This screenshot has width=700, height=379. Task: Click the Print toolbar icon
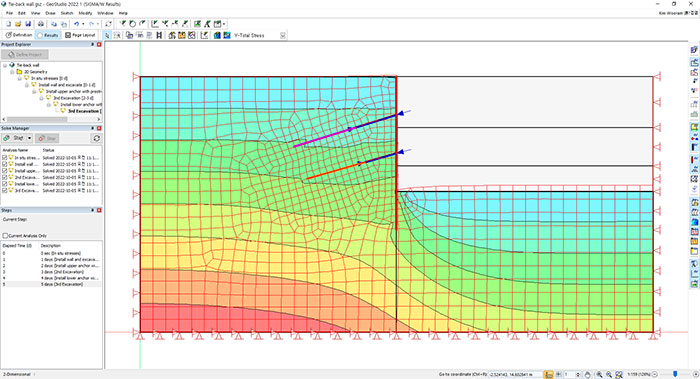coord(41,24)
